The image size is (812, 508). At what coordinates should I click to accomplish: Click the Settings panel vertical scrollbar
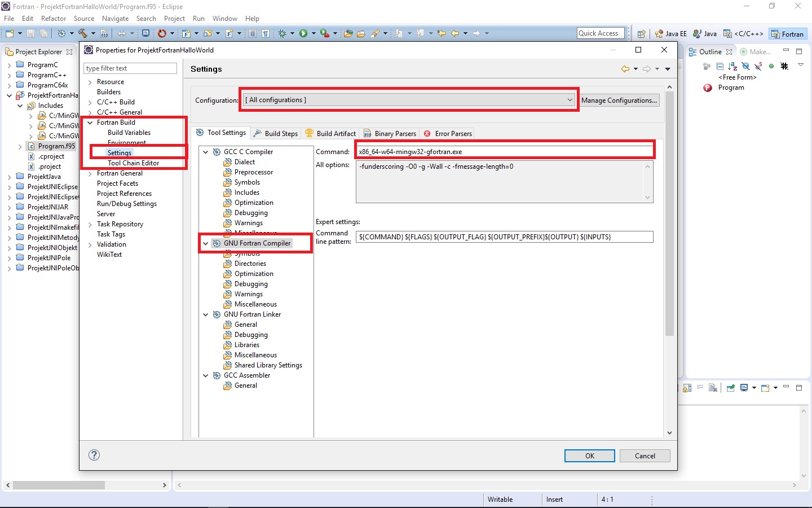point(669,226)
